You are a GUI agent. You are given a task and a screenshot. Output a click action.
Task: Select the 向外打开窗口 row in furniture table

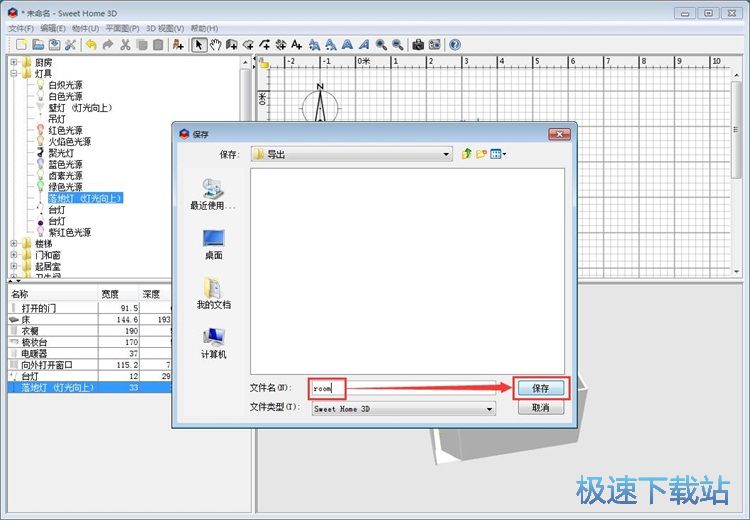coord(89,365)
